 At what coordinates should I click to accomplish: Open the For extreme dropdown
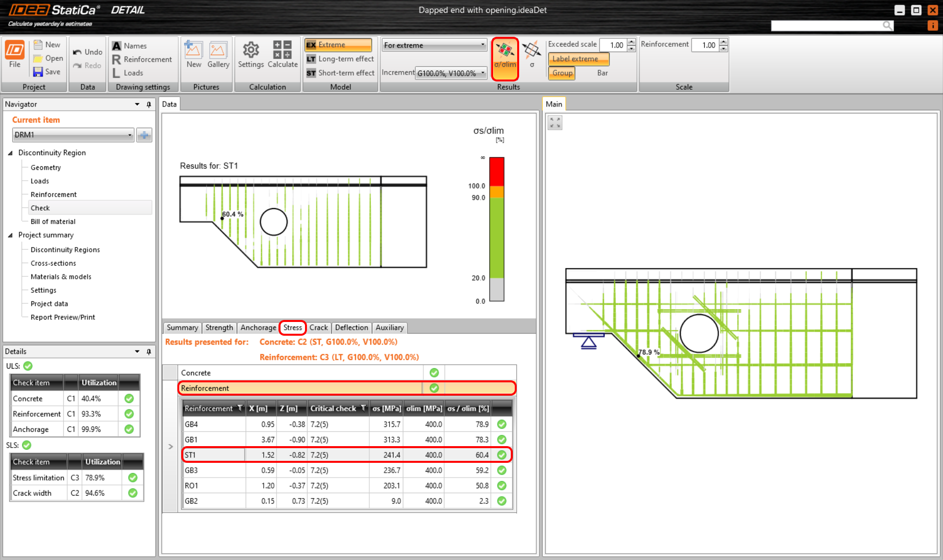pos(434,45)
